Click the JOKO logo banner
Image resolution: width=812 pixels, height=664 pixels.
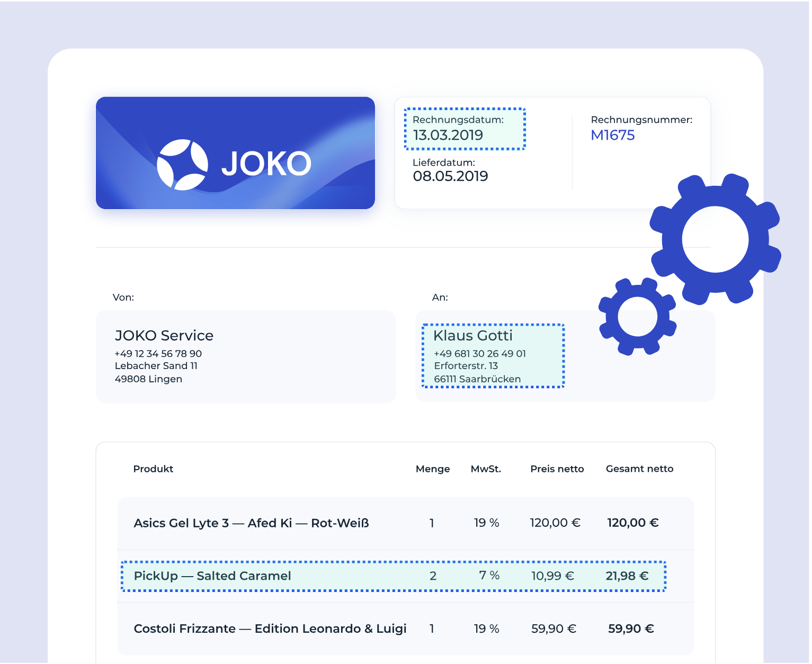pos(235,152)
